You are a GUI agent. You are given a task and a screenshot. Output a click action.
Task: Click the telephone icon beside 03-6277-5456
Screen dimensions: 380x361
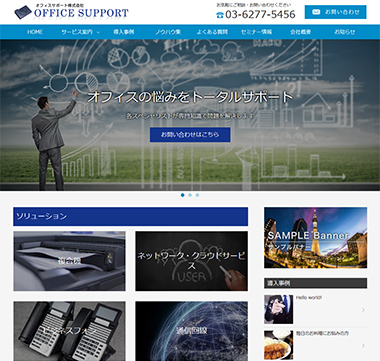click(x=220, y=15)
